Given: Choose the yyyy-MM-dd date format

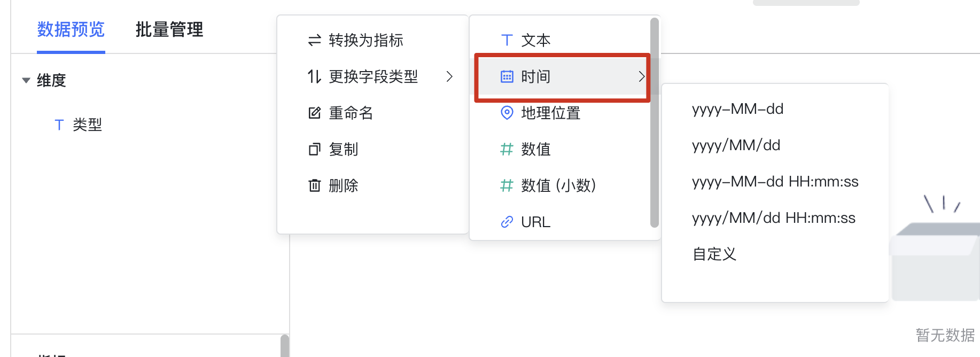Looking at the screenshot, I should tap(737, 109).
